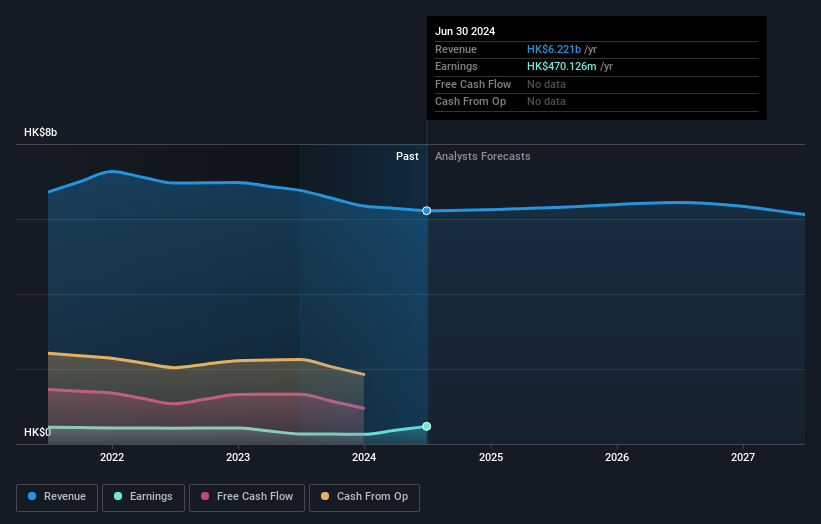Toggle the Earnings legend button
The height and width of the screenshot is (524, 821).
pos(143,497)
